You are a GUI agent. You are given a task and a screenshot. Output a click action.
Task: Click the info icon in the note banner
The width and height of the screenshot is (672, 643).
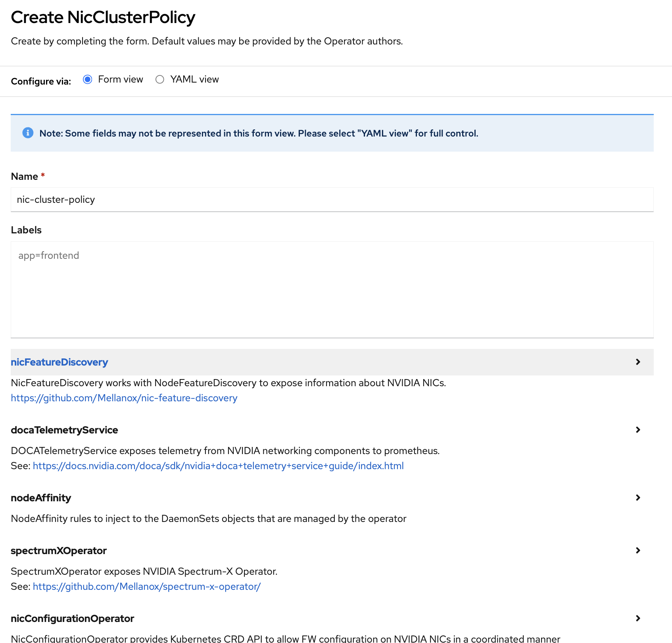28,133
